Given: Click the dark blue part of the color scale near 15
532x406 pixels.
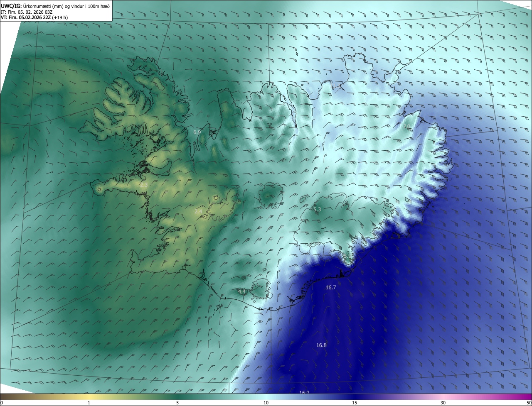Looking at the screenshot, I should click(x=355, y=397).
